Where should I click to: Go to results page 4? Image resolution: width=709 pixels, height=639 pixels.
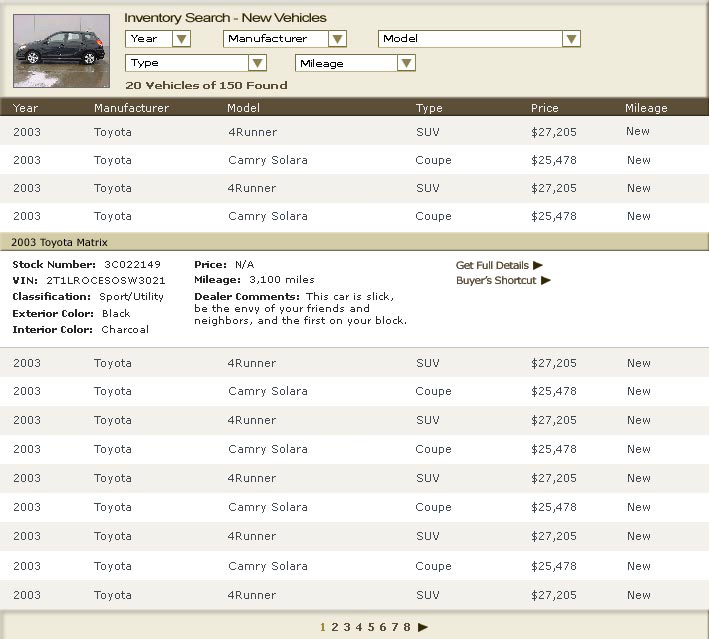click(x=359, y=627)
